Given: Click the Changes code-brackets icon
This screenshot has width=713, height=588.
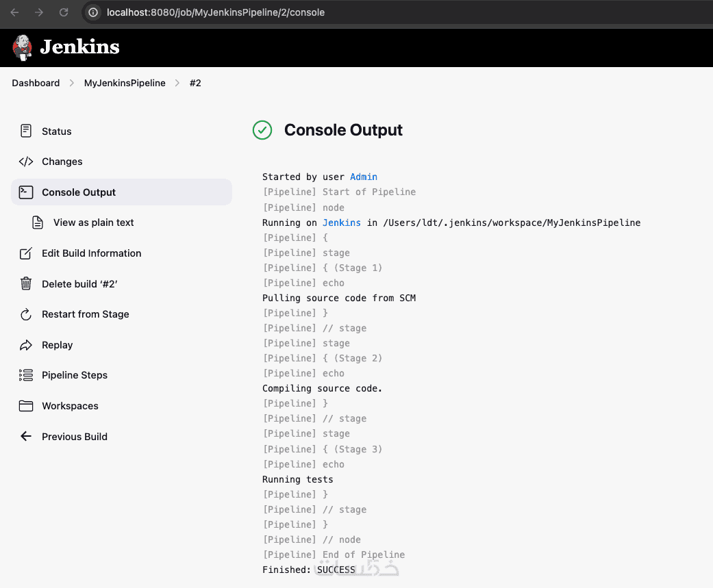Looking at the screenshot, I should tap(26, 162).
